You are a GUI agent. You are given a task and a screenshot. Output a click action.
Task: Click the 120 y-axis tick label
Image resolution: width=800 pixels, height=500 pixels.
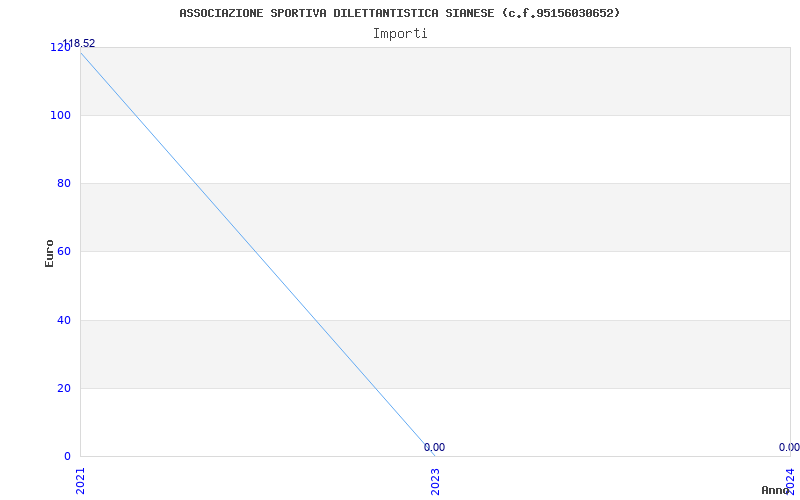tap(60, 47)
